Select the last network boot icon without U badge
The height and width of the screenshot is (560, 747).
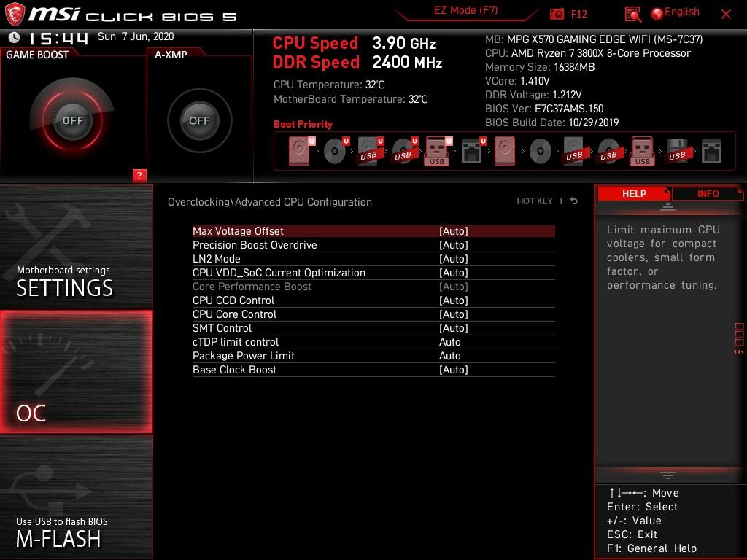[712, 152]
